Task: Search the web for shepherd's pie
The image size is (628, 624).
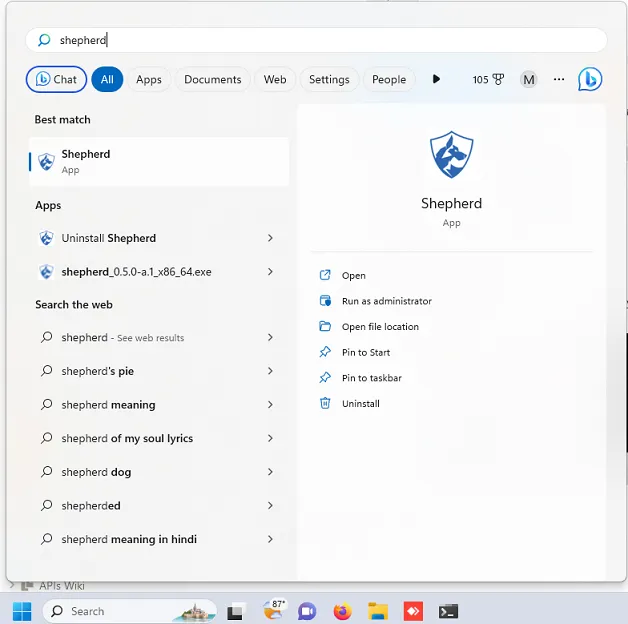Action: pyautogui.click(x=159, y=371)
